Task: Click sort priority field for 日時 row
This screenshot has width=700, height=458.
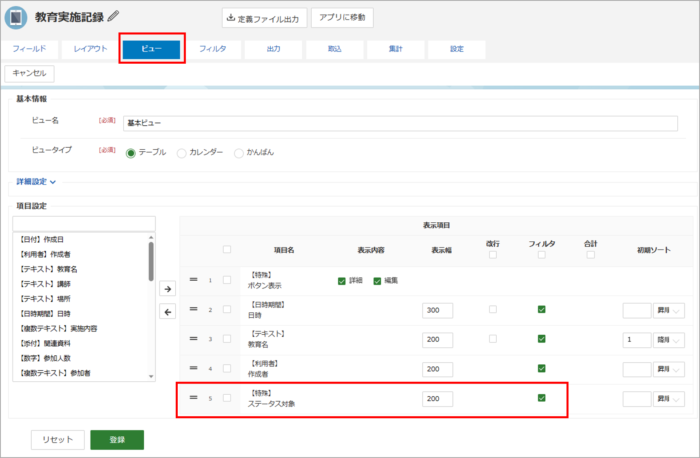Action: coord(637,310)
